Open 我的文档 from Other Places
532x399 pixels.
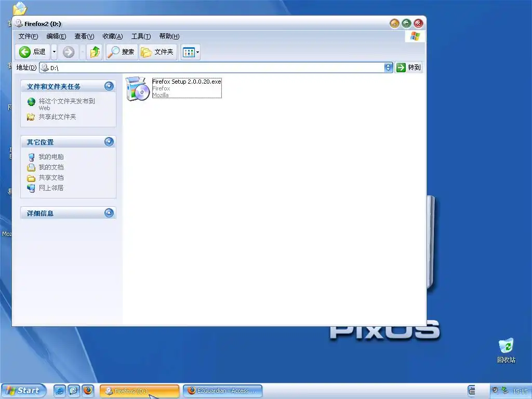click(51, 167)
